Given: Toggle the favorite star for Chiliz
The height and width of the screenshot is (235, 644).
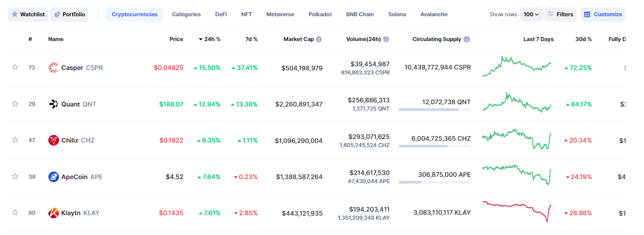Looking at the screenshot, I should pyautogui.click(x=15, y=140).
